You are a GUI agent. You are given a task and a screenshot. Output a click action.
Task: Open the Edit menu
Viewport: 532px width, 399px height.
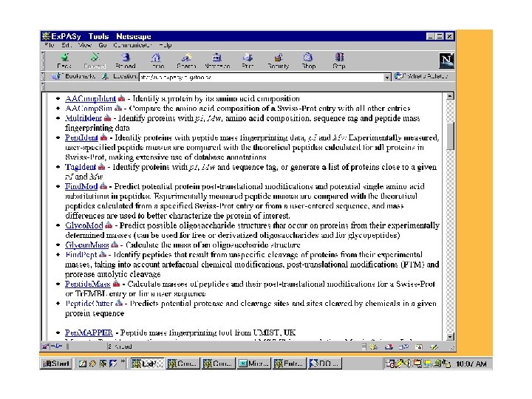tap(66, 45)
